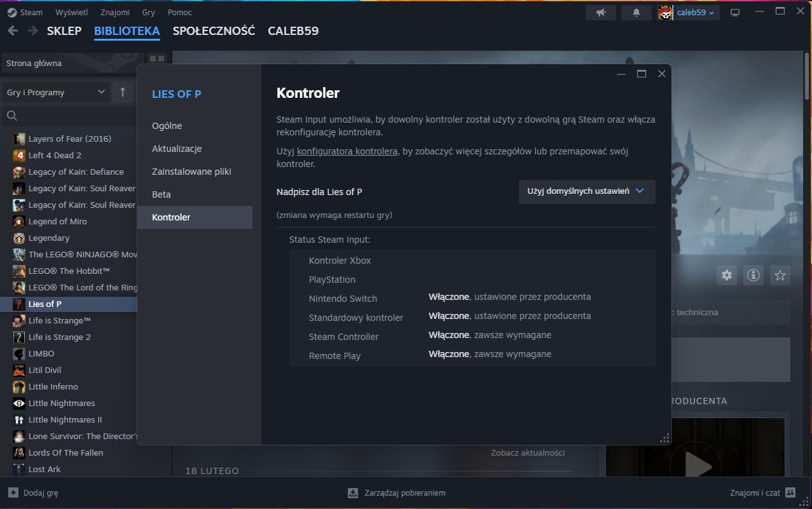The height and width of the screenshot is (509, 812).
Task: Open the Pomoc menu
Action: pos(180,12)
